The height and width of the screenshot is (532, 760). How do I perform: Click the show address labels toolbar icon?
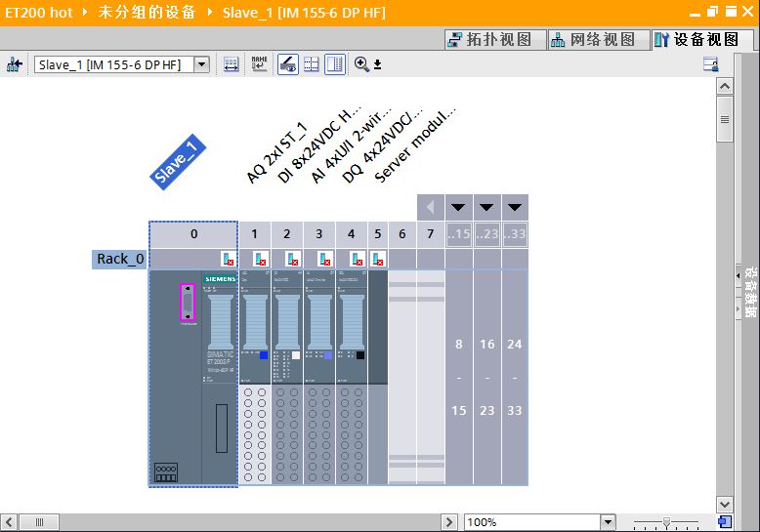tap(232, 64)
